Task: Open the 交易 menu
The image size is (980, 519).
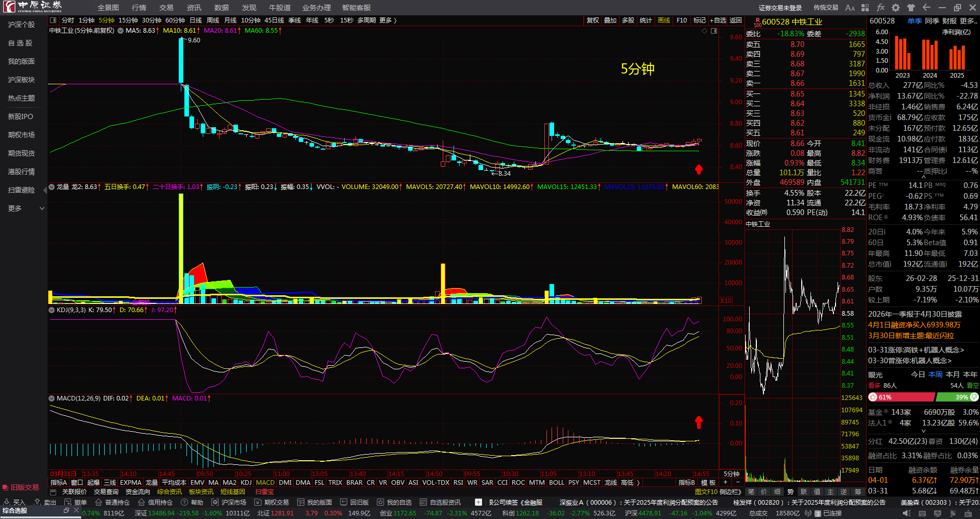Action: coord(166,8)
